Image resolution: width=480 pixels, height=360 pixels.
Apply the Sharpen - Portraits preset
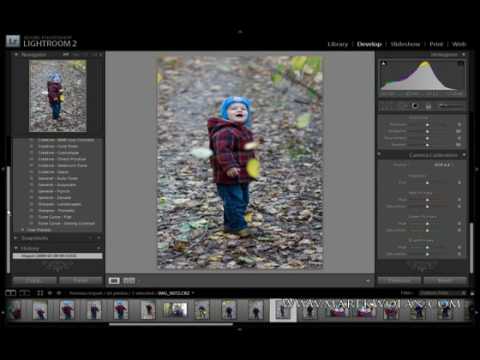tap(56, 211)
